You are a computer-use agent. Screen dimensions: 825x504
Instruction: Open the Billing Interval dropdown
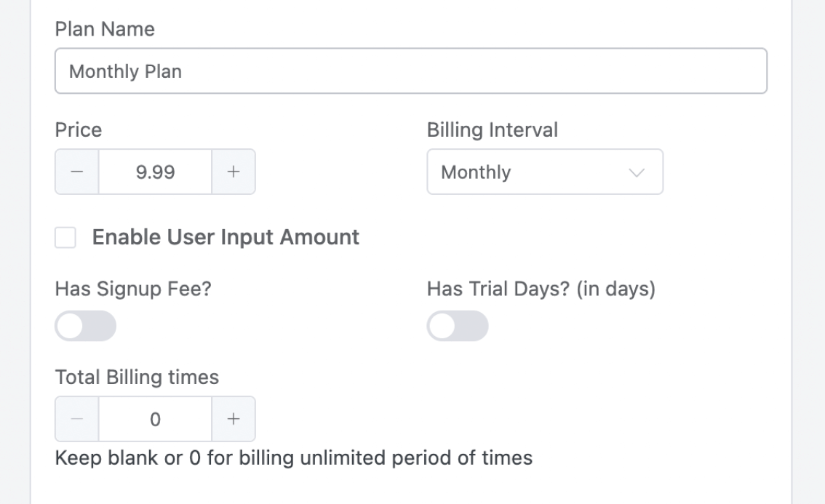(544, 172)
